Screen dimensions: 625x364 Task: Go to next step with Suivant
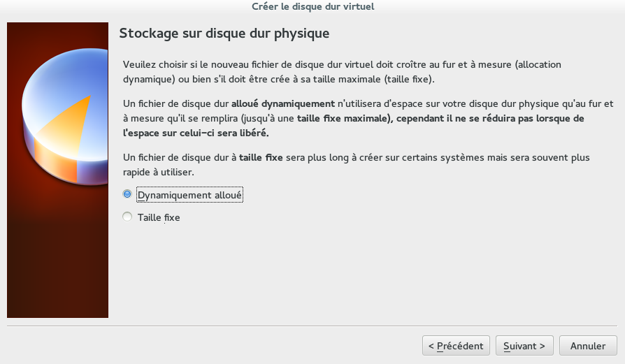[x=524, y=346]
